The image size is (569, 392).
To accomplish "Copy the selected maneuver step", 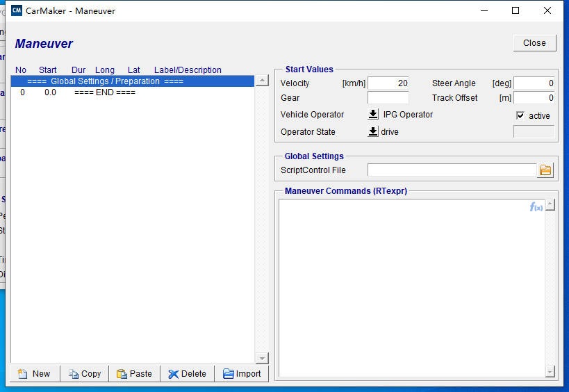I will [85, 374].
